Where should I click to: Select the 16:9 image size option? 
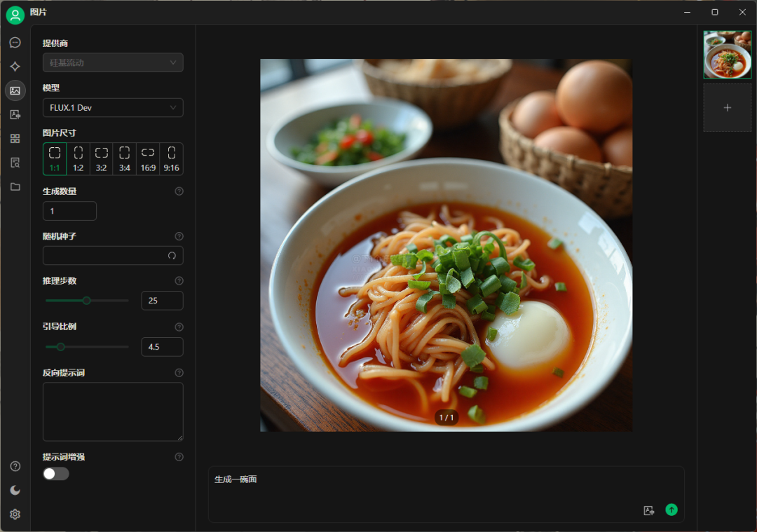click(148, 159)
